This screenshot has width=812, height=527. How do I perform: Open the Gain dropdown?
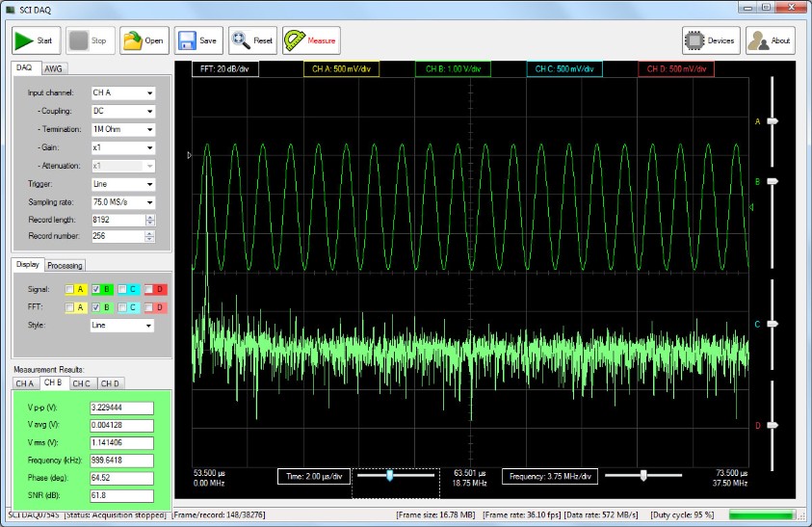tap(123, 147)
